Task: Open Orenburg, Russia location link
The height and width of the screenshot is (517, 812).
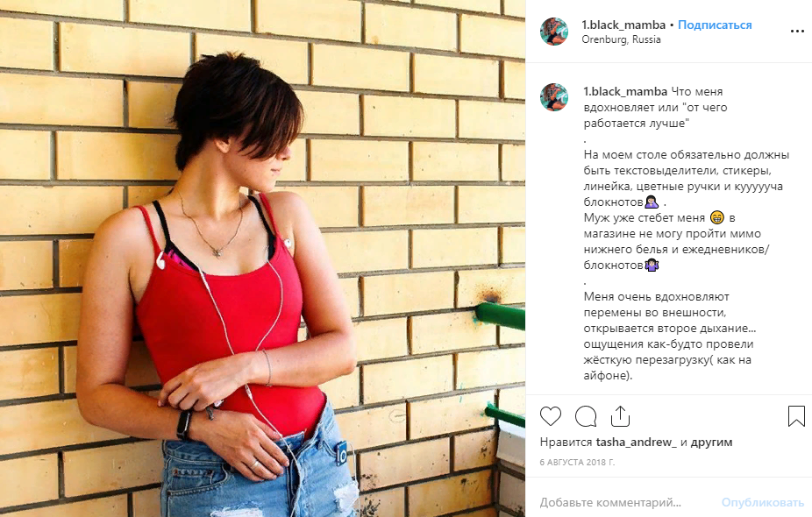Action: pos(621,39)
